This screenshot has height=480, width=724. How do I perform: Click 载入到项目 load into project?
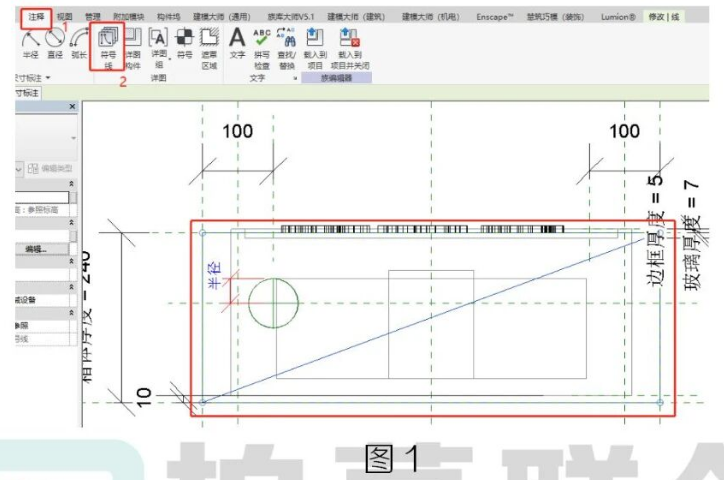coord(315,48)
